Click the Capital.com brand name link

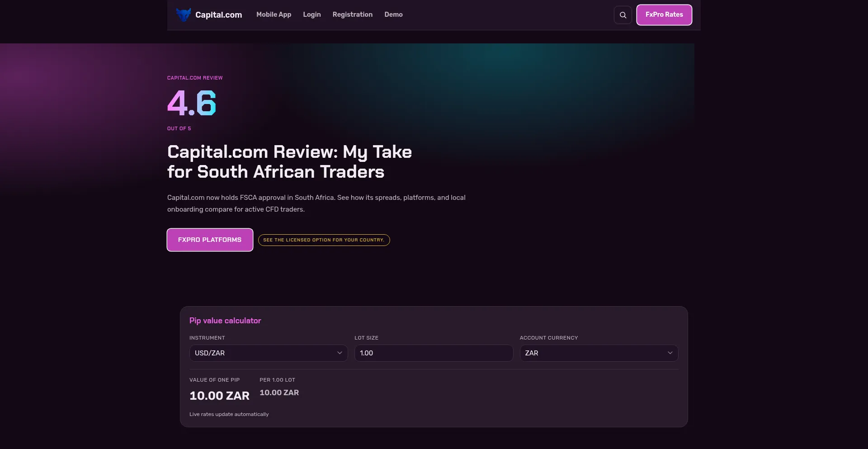[219, 15]
